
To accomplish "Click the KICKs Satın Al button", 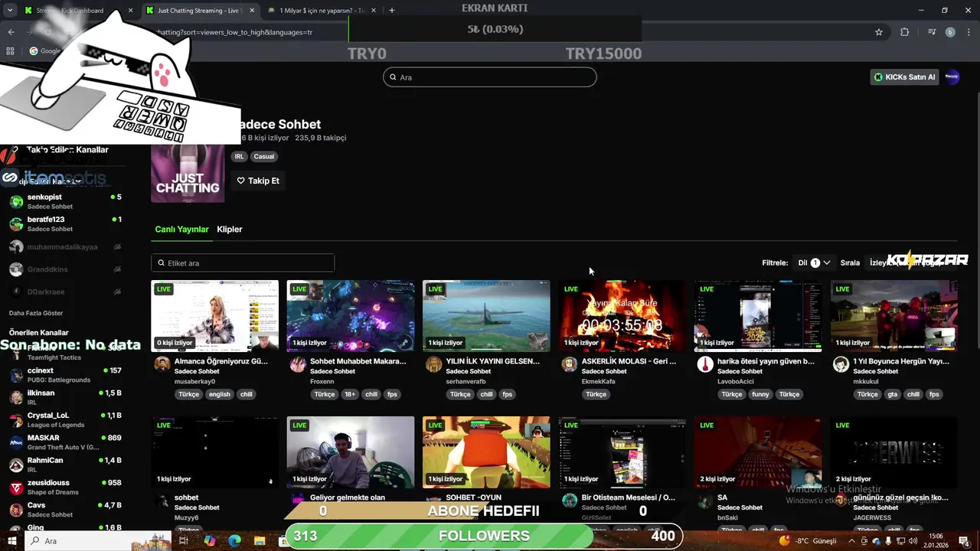I will point(905,77).
